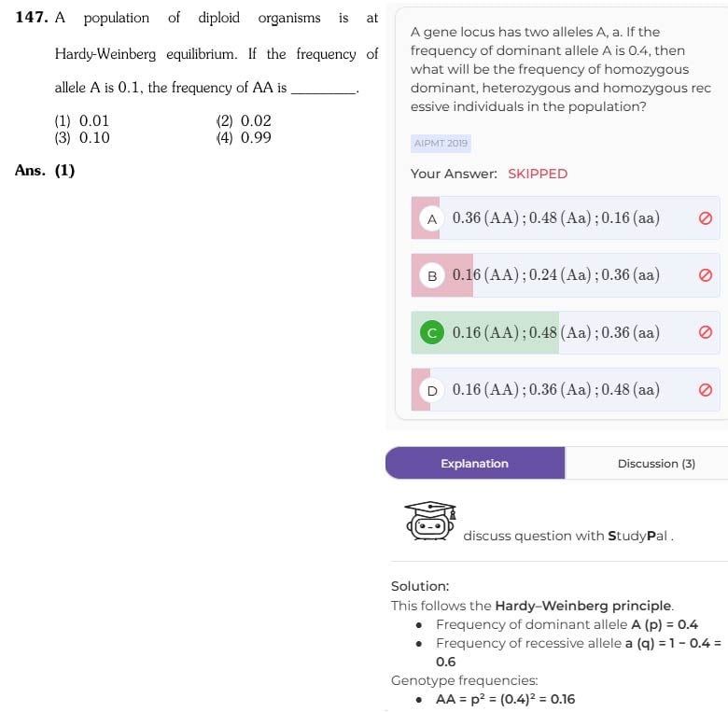Choose answer 0.16 (AA); 0.48 (Aa); 0.36 (aa)
The height and width of the screenshot is (712, 728).
566,332
